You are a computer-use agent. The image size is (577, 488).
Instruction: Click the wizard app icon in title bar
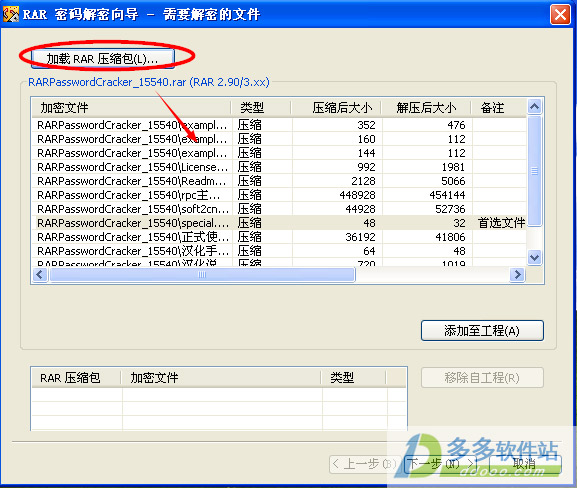point(10,14)
